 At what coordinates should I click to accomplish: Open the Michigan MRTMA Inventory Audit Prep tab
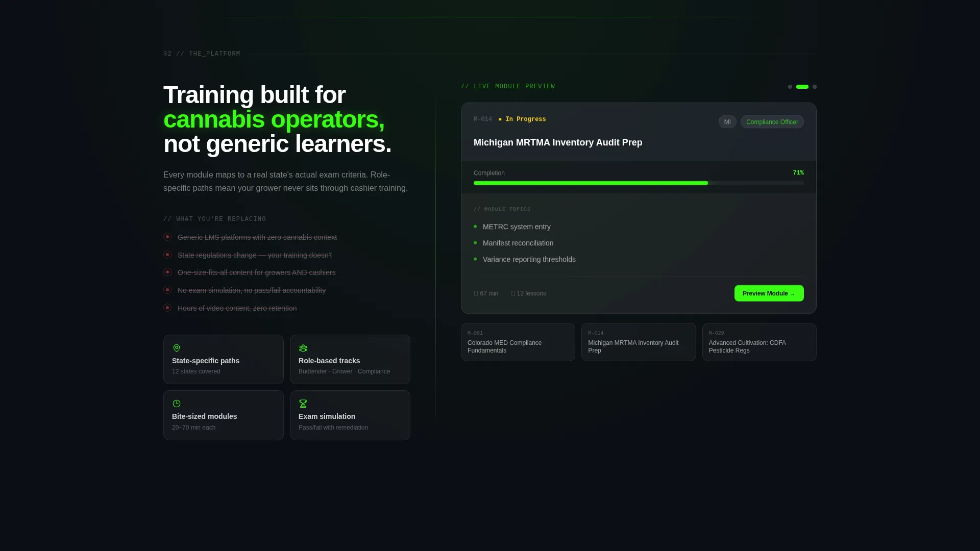[x=639, y=342]
